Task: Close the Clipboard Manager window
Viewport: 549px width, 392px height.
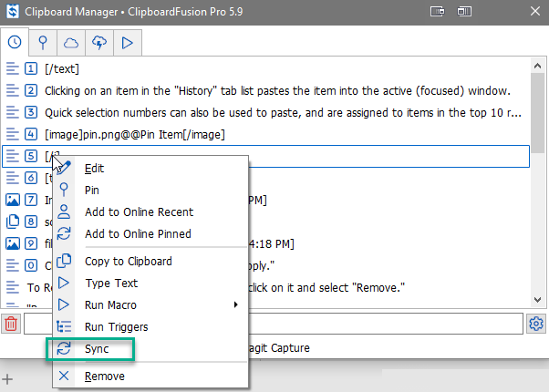Action: (535, 12)
